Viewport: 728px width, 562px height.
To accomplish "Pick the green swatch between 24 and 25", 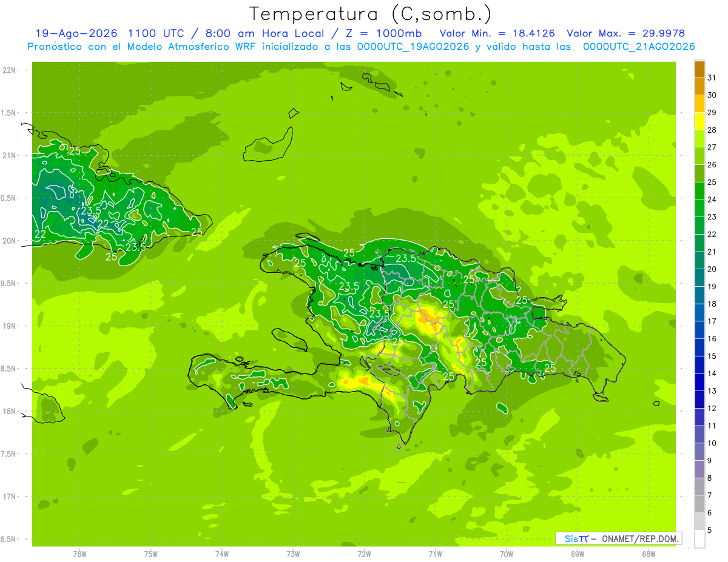I will pos(699,191).
